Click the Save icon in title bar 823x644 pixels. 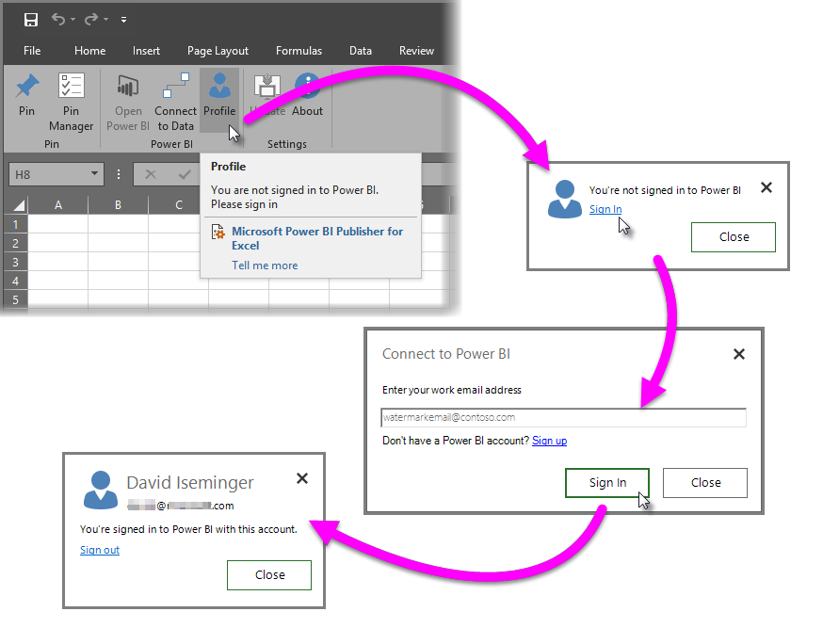click(31, 19)
